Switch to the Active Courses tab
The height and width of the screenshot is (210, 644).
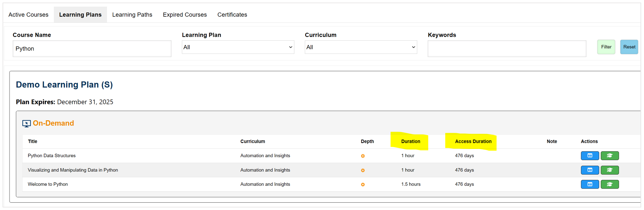click(x=28, y=15)
